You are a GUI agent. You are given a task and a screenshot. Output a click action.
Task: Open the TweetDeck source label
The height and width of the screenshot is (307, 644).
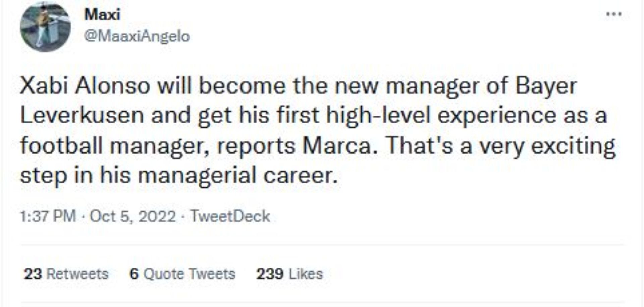click(x=230, y=216)
